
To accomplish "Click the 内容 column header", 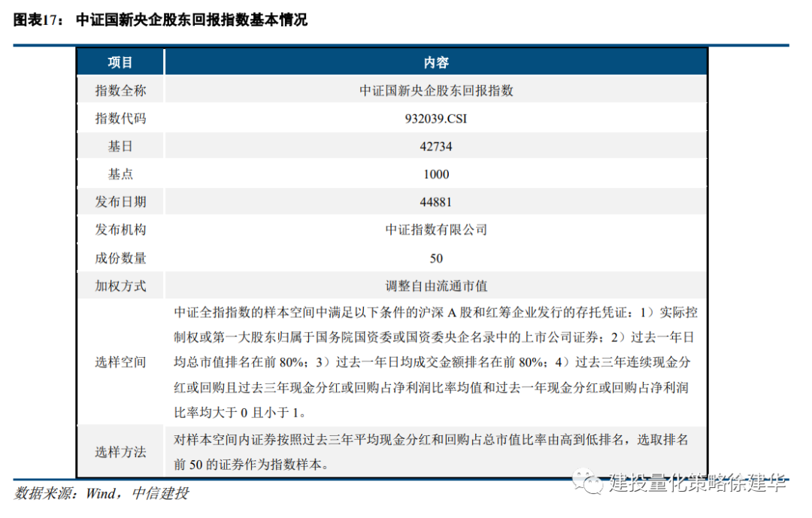I will 436,62.
